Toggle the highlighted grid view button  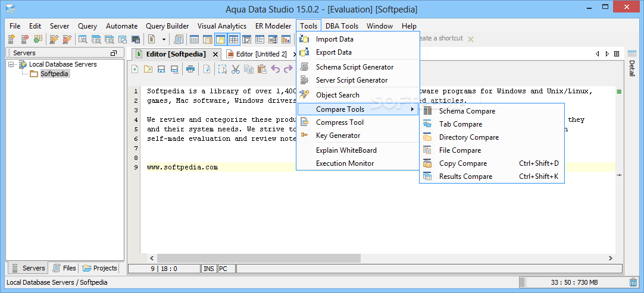[x=234, y=39]
